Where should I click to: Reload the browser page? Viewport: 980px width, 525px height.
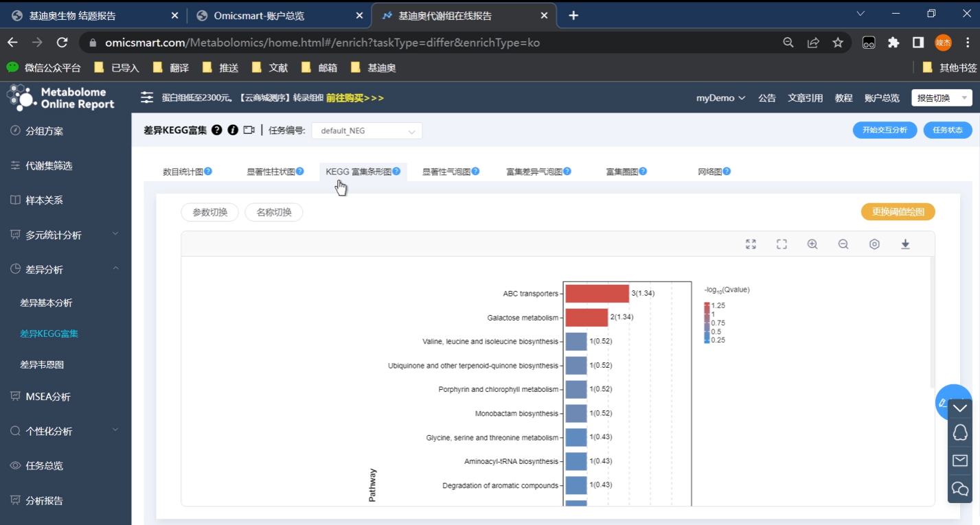pos(62,43)
